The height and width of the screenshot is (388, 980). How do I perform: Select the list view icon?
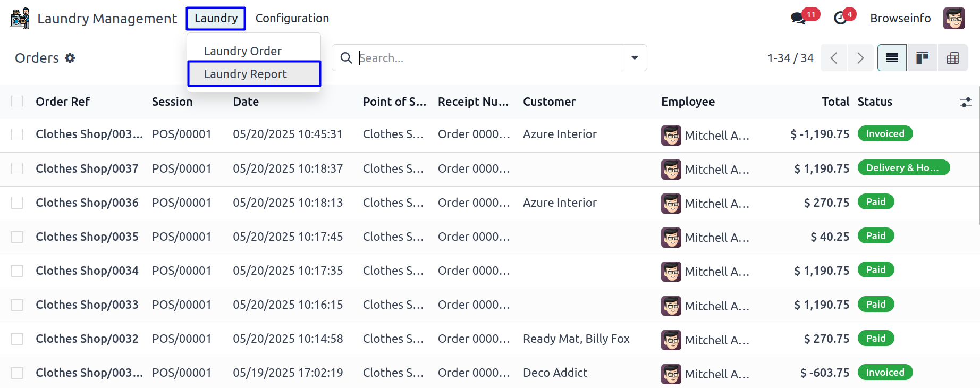point(892,58)
